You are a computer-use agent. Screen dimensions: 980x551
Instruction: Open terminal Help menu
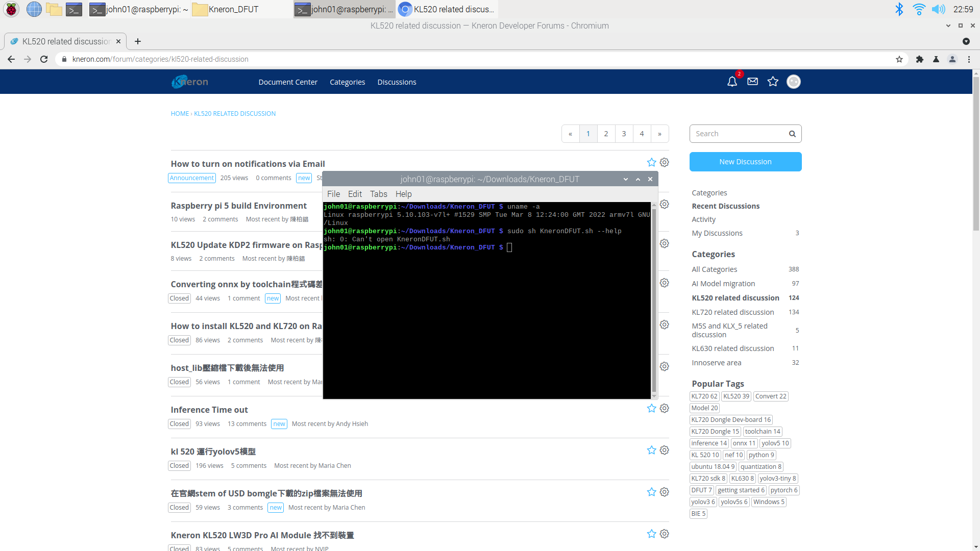[403, 194]
